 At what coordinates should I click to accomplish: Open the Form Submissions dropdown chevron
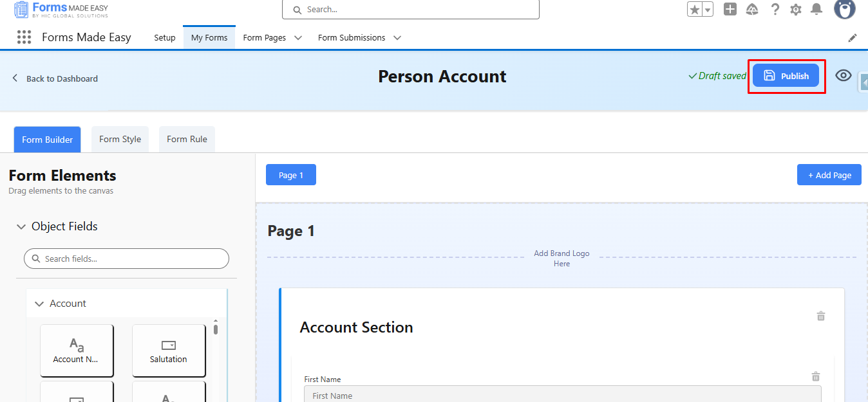pyautogui.click(x=397, y=38)
